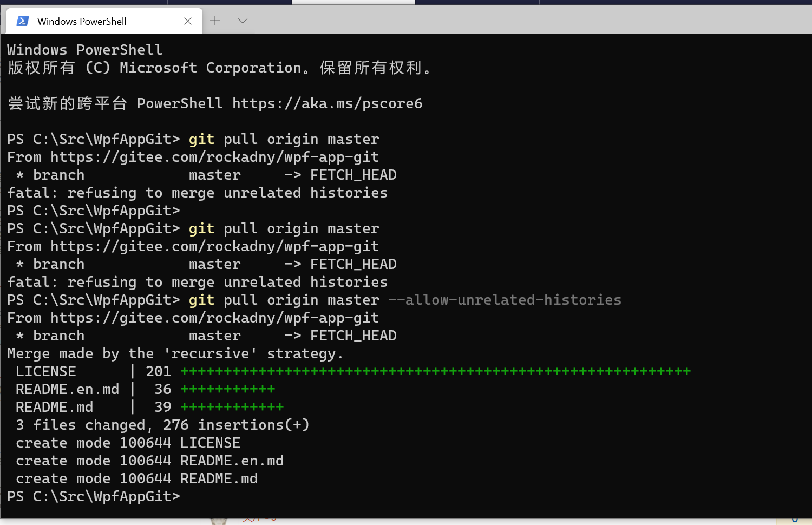This screenshot has height=525, width=812.
Task: Click the second 'fatal: refusing to merge' message
Action: (198, 282)
